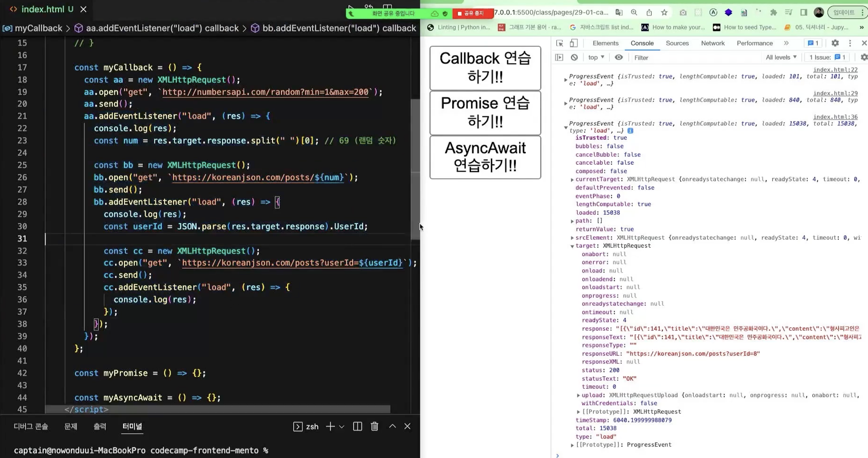Open the terminal launch profile dropdown chevron

point(342,427)
